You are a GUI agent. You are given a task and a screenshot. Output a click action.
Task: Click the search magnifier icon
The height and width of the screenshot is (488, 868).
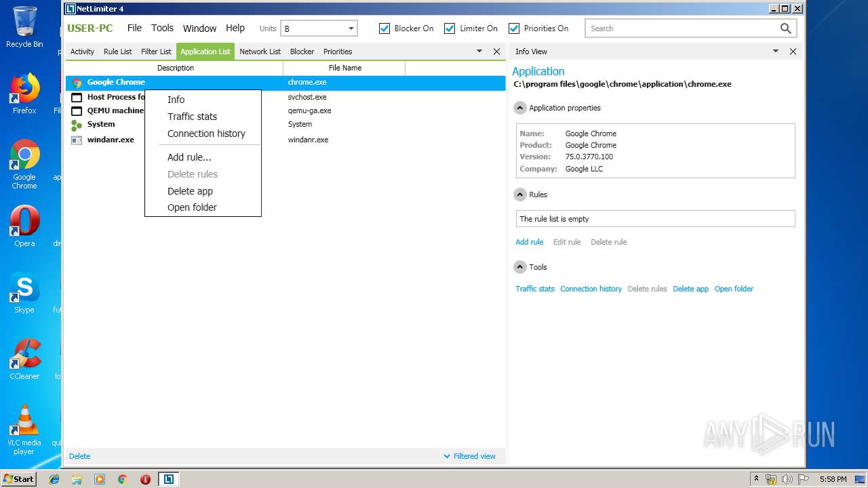785,28
